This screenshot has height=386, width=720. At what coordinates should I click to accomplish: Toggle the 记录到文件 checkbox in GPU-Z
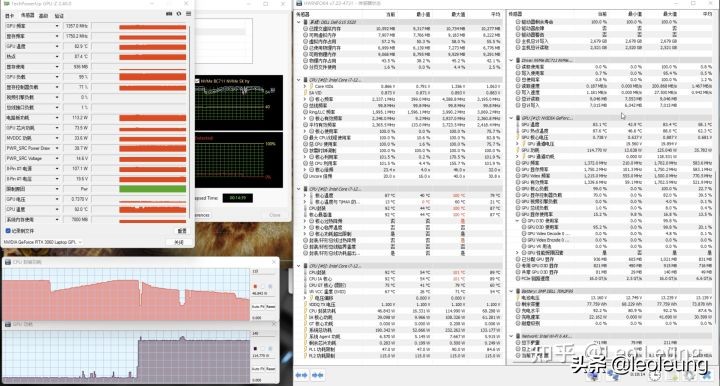click(8, 231)
